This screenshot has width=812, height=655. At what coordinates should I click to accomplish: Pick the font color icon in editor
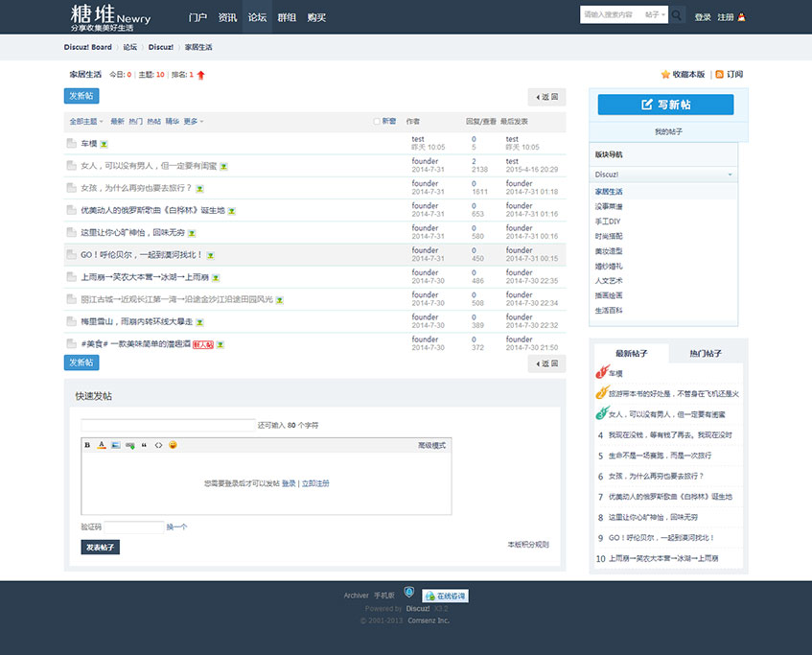102,445
